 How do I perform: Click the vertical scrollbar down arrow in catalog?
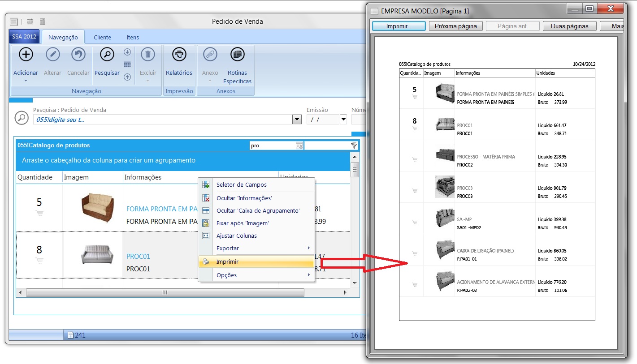point(355,283)
